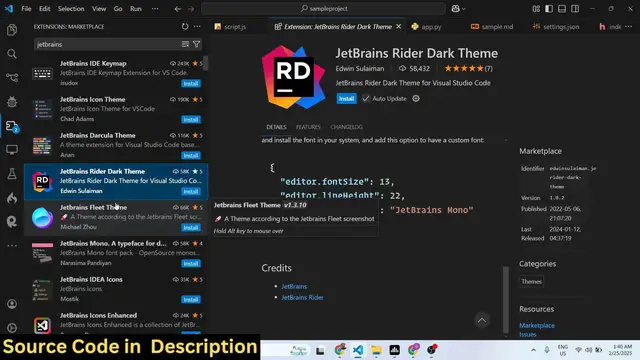The height and width of the screenshot is (360, 640).
Task: Open File Explorer in Windows taskbar
Action: (x=376, y=350)
